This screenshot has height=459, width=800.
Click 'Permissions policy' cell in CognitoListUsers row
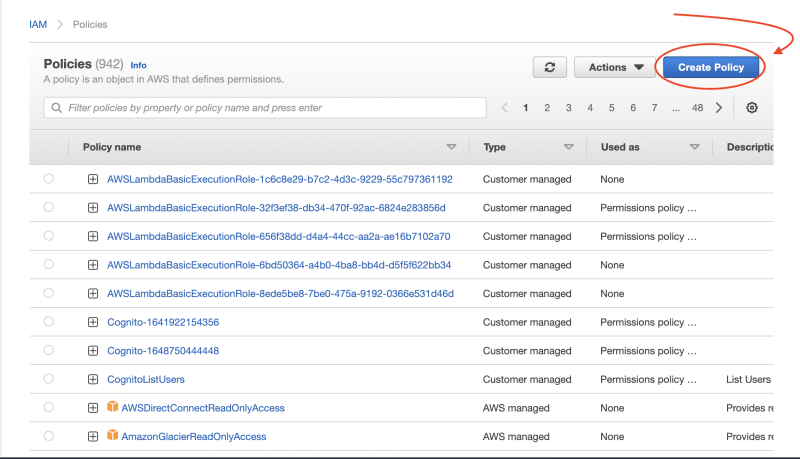[648, 379]
